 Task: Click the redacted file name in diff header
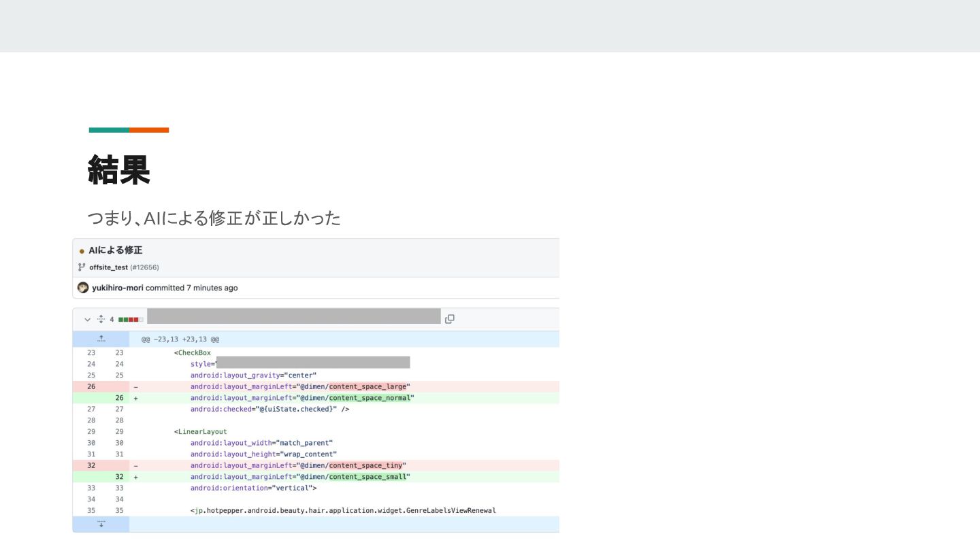[x=293, y=316]
